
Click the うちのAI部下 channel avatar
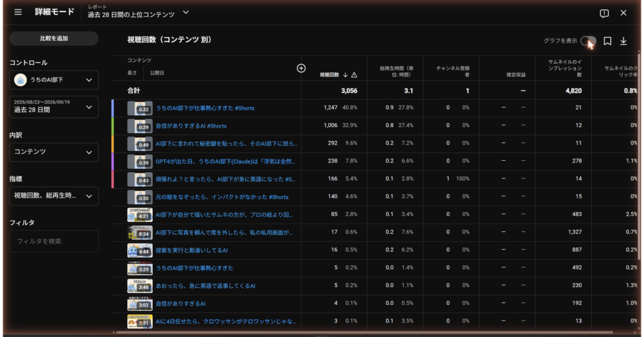(x=21, y=80)
